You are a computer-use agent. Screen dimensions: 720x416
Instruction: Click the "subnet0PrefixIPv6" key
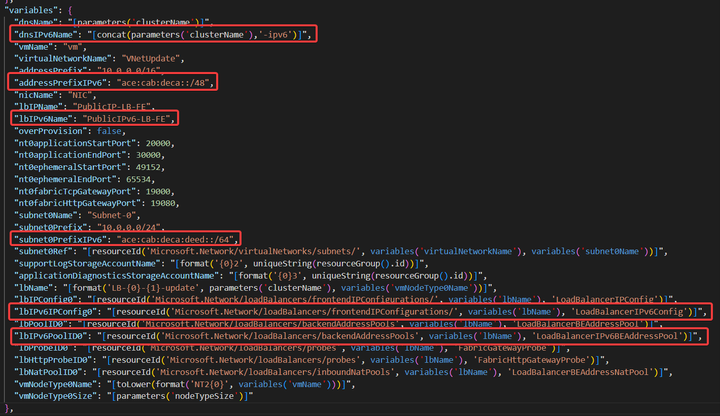coord(61,239)
